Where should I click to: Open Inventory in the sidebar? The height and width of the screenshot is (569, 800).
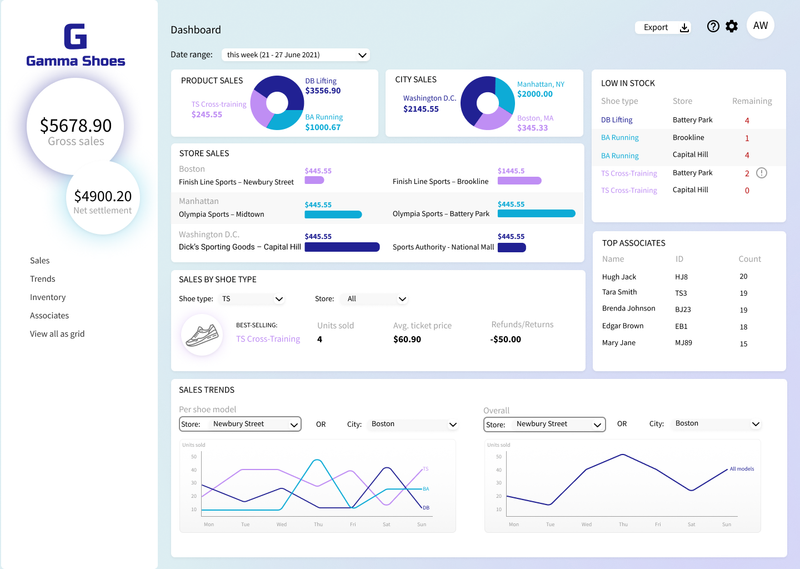coord(47,297)
